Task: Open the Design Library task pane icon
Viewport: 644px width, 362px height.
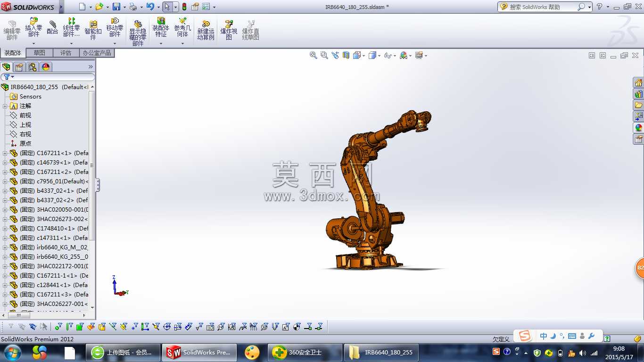Action: (638, 94)
